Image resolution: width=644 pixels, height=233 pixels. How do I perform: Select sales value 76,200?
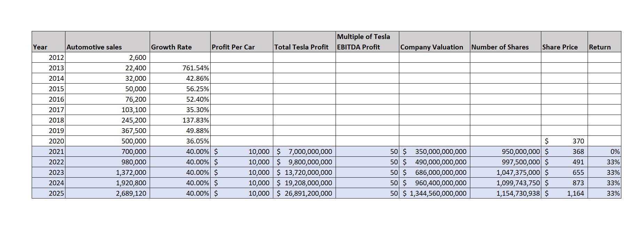click(108, 99)
